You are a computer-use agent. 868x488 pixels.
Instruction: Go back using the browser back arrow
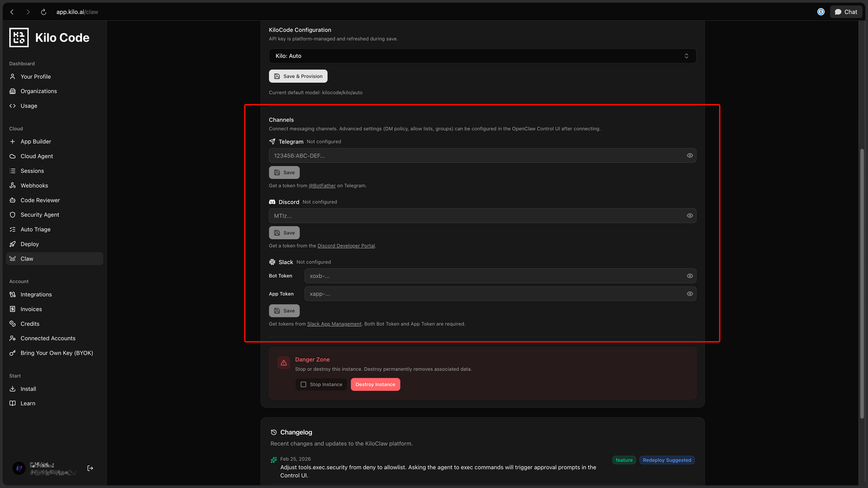click(12, 12)
